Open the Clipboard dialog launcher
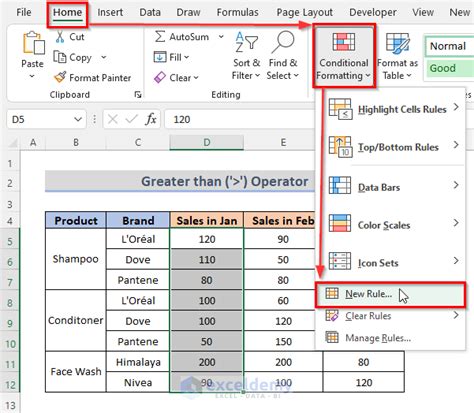Screen dimensions: 474x413 point(138,95)
